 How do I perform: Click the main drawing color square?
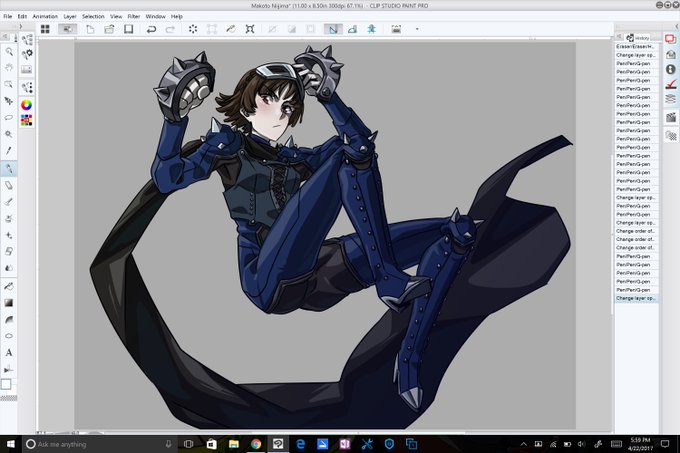[6, 384]
